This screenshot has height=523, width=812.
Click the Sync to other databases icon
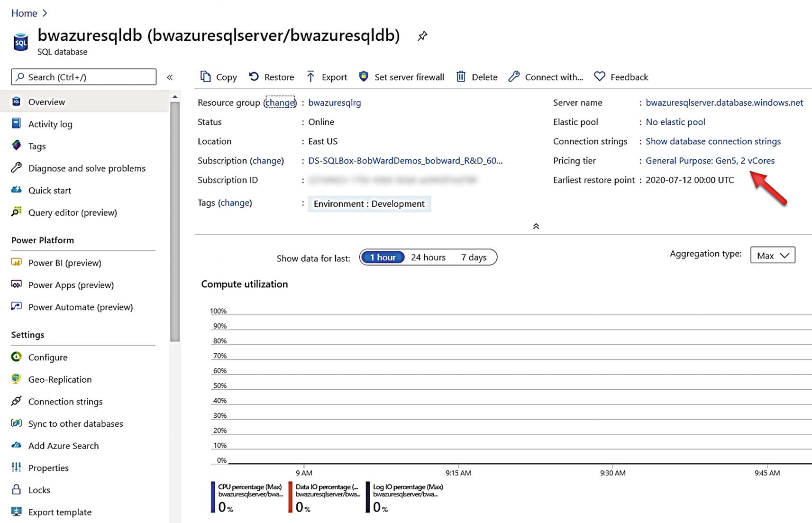coord(17,423)
